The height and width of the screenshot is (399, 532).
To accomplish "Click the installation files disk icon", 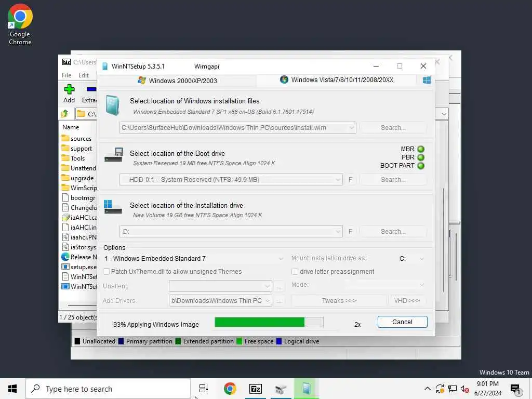I will [112, 105].
